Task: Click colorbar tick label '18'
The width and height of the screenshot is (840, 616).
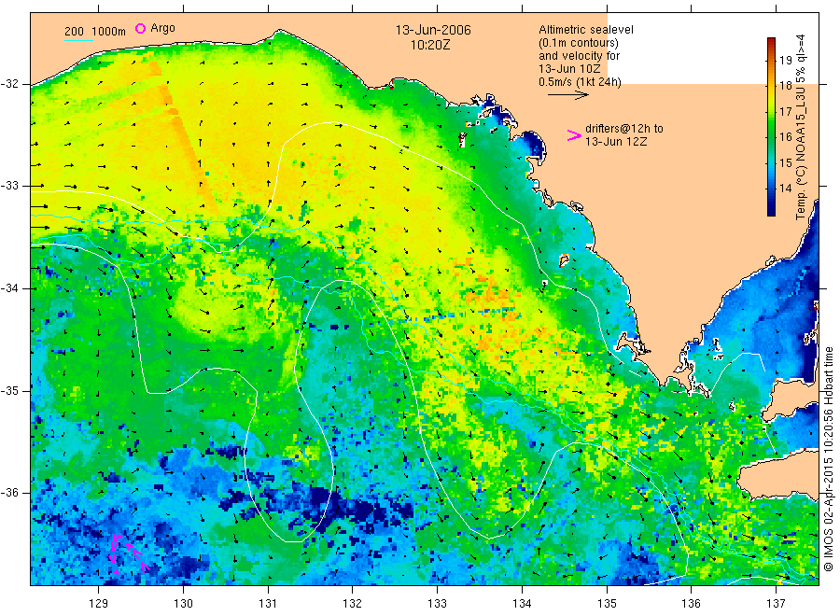Action: tap(785, 86)
